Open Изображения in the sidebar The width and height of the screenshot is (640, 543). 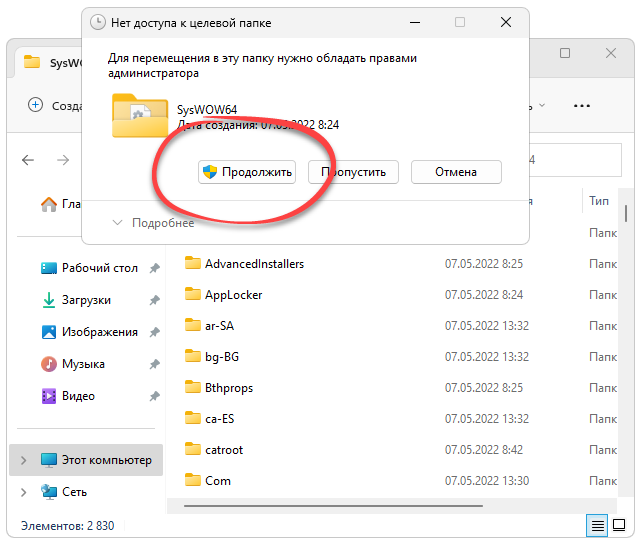pyautogui.click(x=90, y=332)
